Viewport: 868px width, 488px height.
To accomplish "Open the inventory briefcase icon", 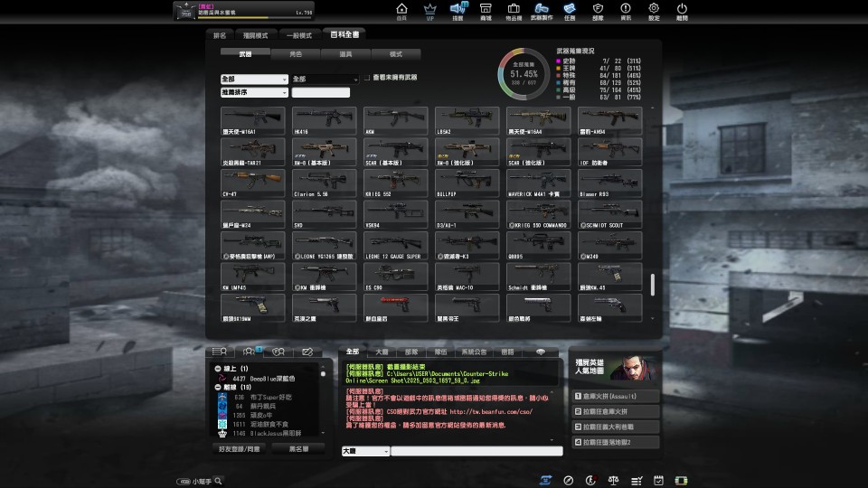I will point(514,11).
